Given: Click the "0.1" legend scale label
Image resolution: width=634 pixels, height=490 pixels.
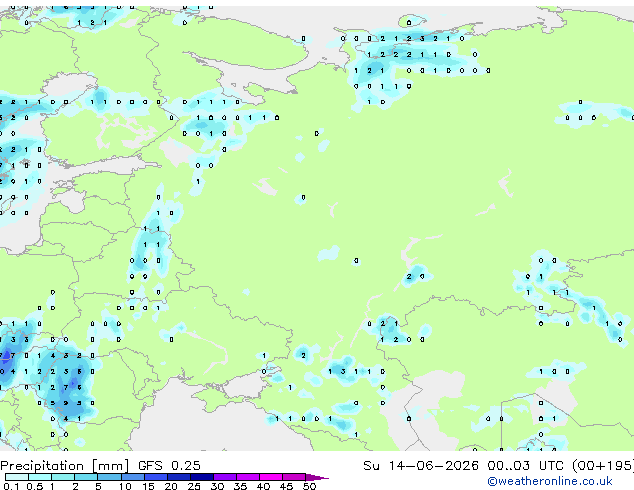Looking at the screenshot, I should [11, 486].
